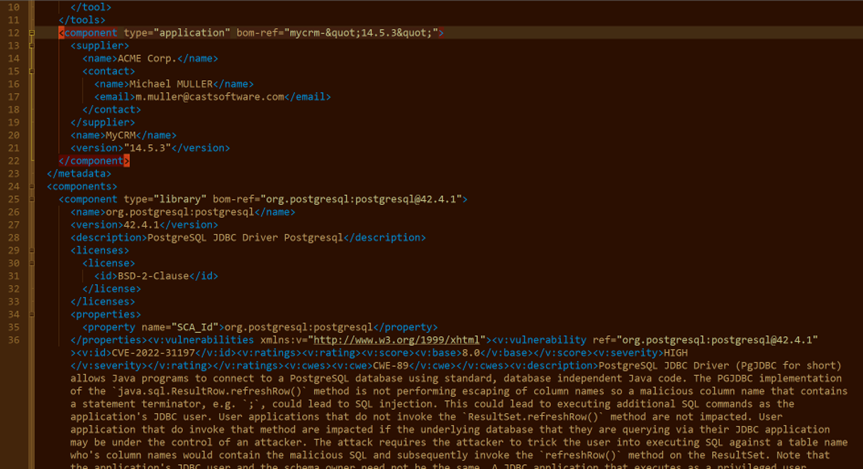Collapse the licenses element fold on line 29
Image resolution: width=863 pixels, height=469 pixels.
pos(33,250)
